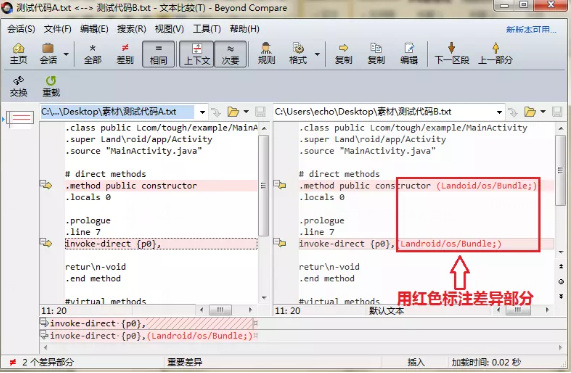This screenshot has height=373, width=571.
Task: Click the 交换 swap sides icon
Action: (19, 86)
